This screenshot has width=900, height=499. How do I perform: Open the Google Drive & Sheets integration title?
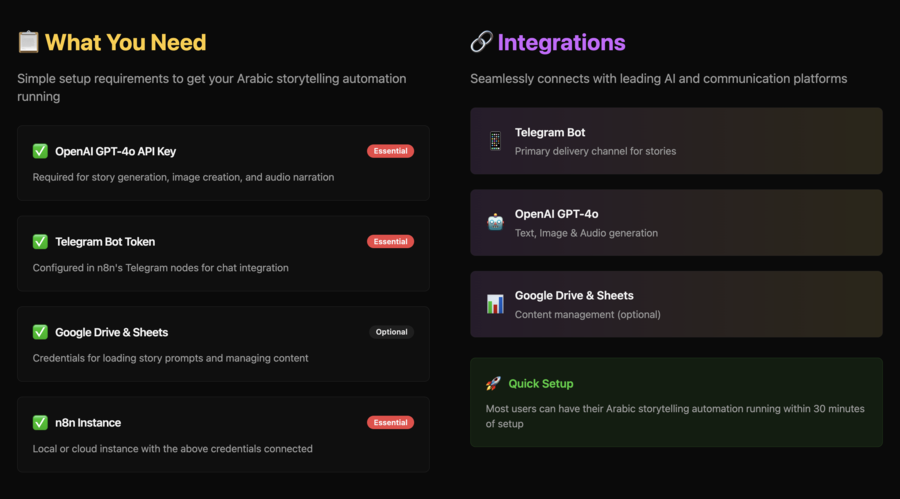pyautogui.click(x=574, y=296)
